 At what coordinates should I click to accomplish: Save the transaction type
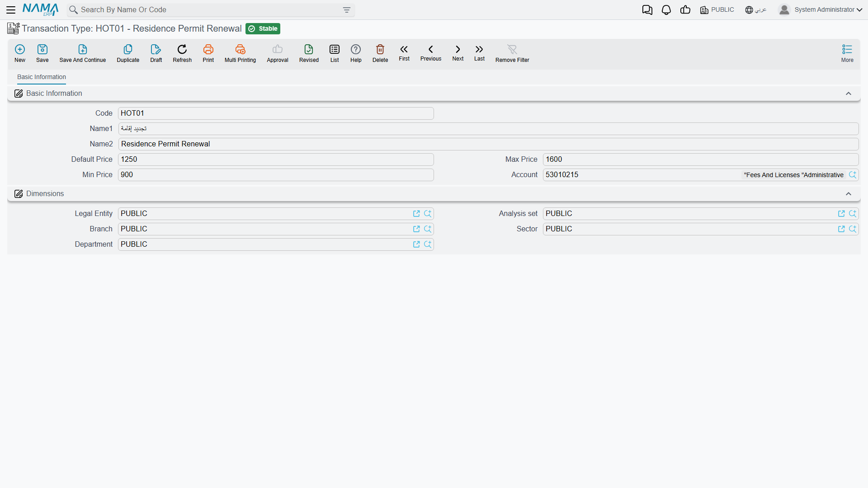(x=42, y=53)
